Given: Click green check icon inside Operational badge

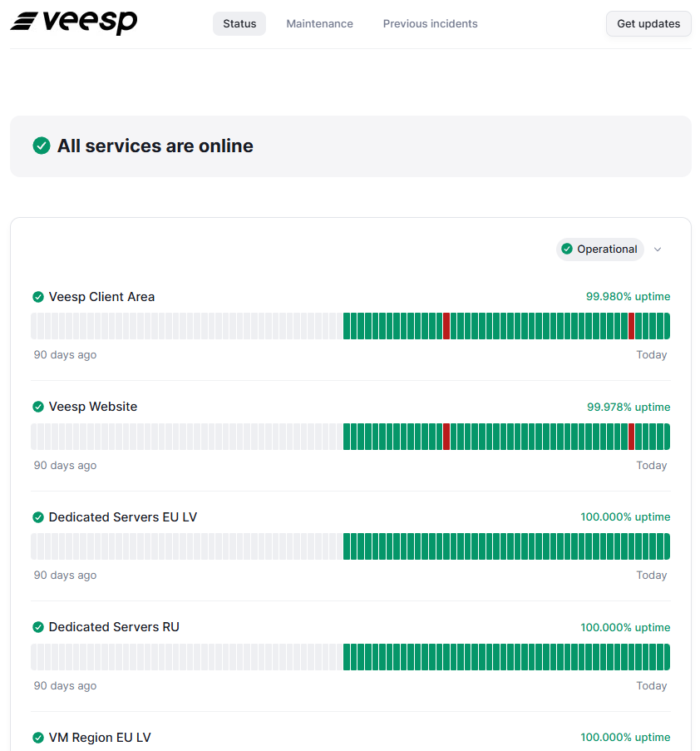Looking at the screenshot, I should click(567, 250).
